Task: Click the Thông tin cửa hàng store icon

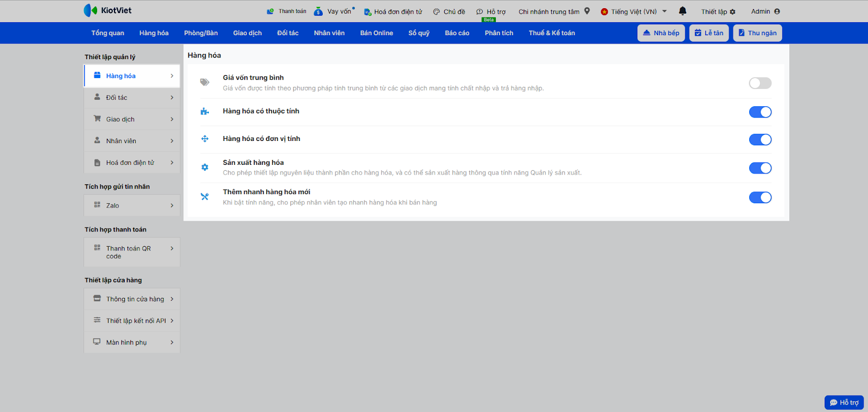Action: click(97, 299)
